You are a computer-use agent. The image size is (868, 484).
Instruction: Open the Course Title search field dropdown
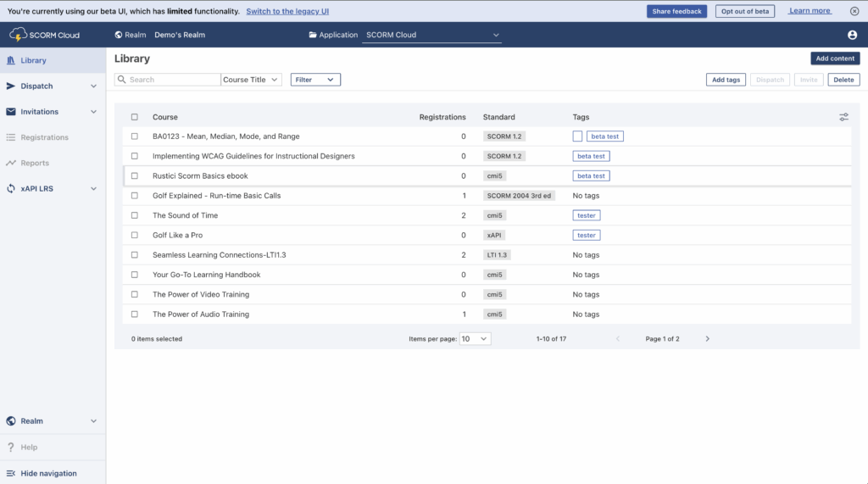tap(251, 80)
